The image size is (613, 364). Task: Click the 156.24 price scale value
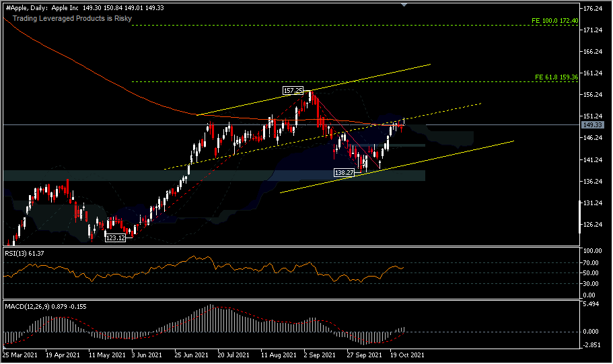592,95
